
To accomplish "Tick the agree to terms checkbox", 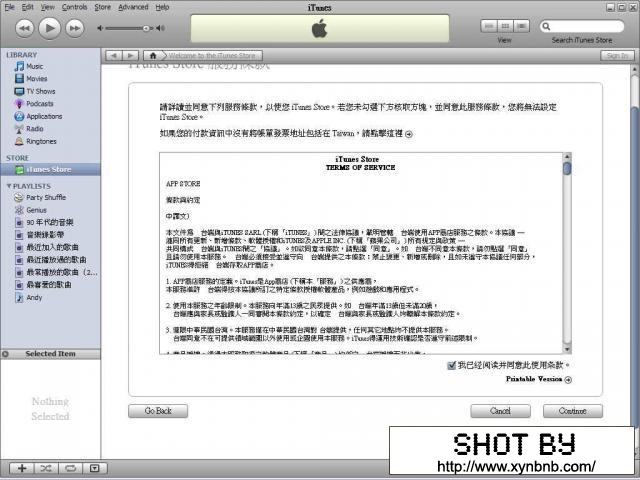I will 451,365.
